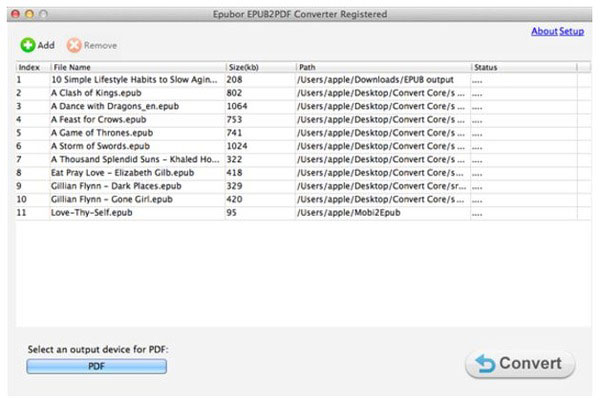Click size value 322
The image size is (600, 400).
point(234,160)
